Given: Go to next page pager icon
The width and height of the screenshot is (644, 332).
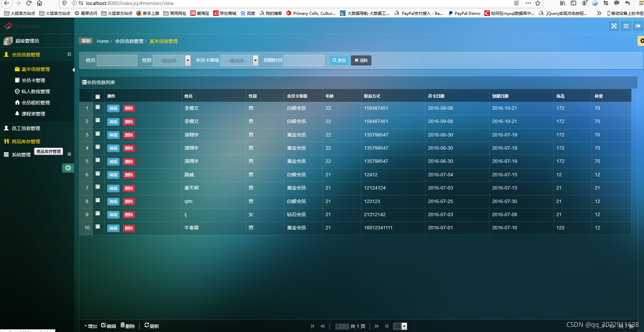Looking at the screenshot, I should (377, 326).
